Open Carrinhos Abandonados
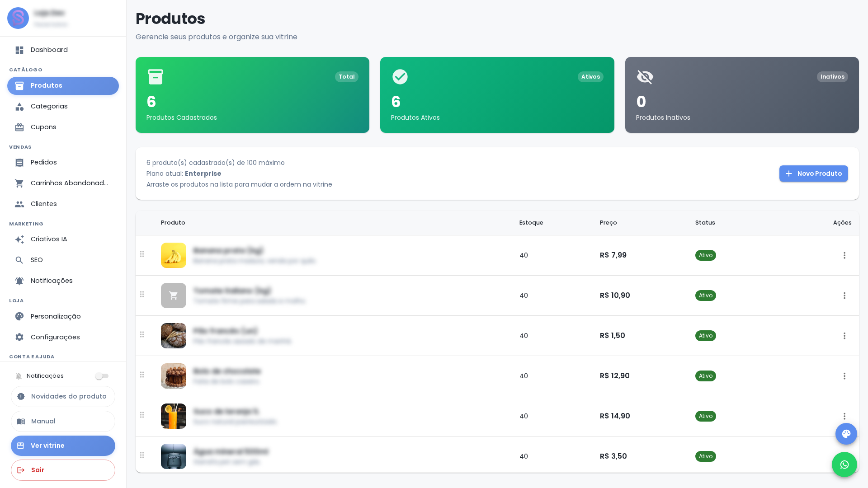This screenshot has height=488, width=868. click(63, 183)
